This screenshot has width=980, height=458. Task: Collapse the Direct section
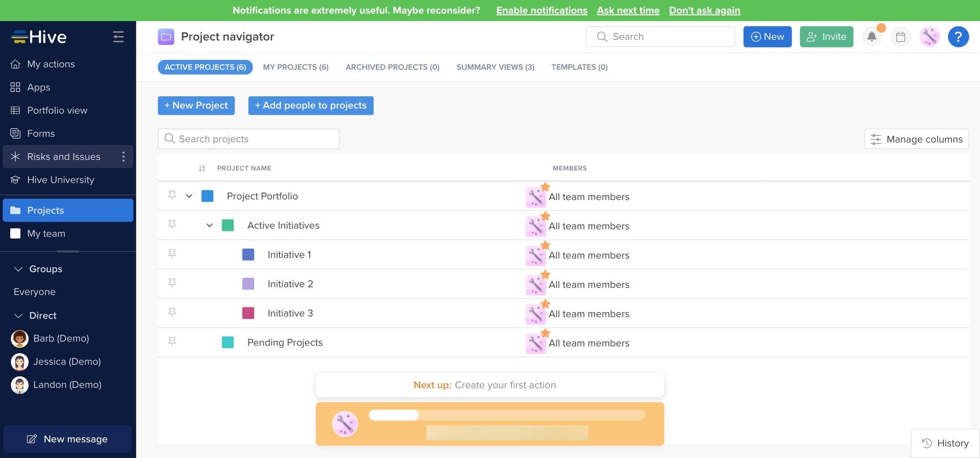coord(18,316)
